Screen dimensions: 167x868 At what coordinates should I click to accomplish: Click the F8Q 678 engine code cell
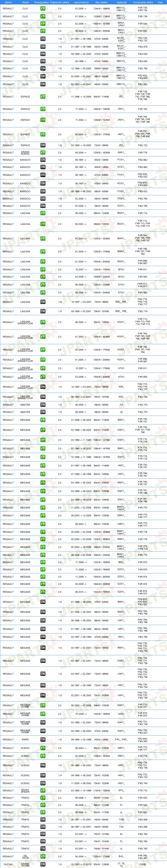(143, 47)
